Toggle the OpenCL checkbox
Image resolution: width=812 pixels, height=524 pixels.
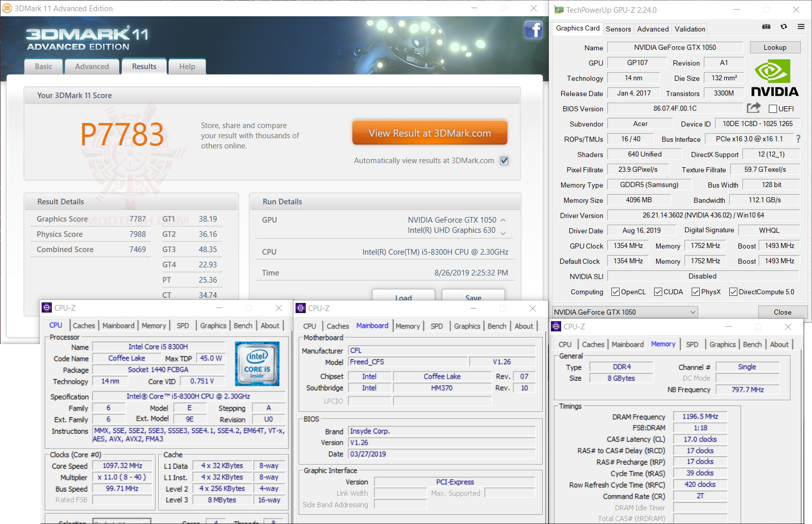point(615,292)
